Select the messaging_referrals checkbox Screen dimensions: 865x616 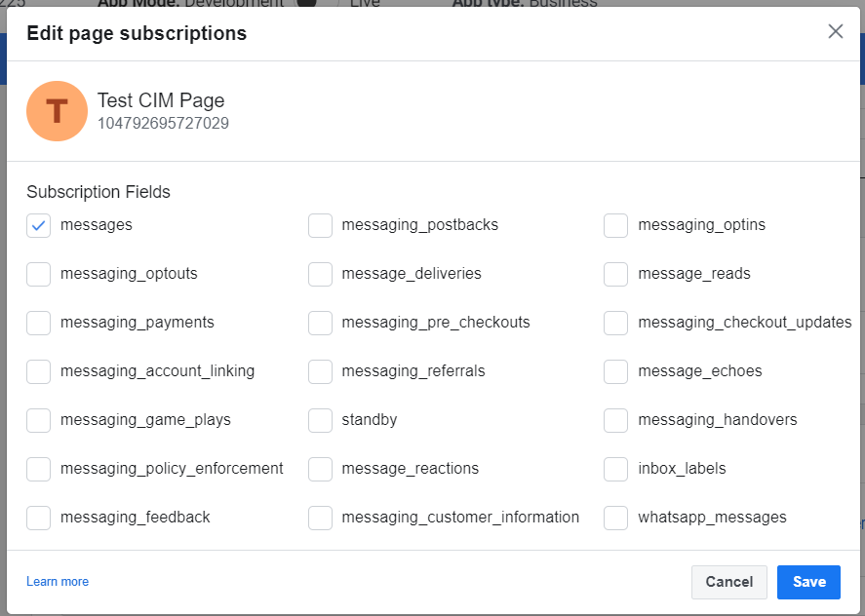(x=320, y=372)
